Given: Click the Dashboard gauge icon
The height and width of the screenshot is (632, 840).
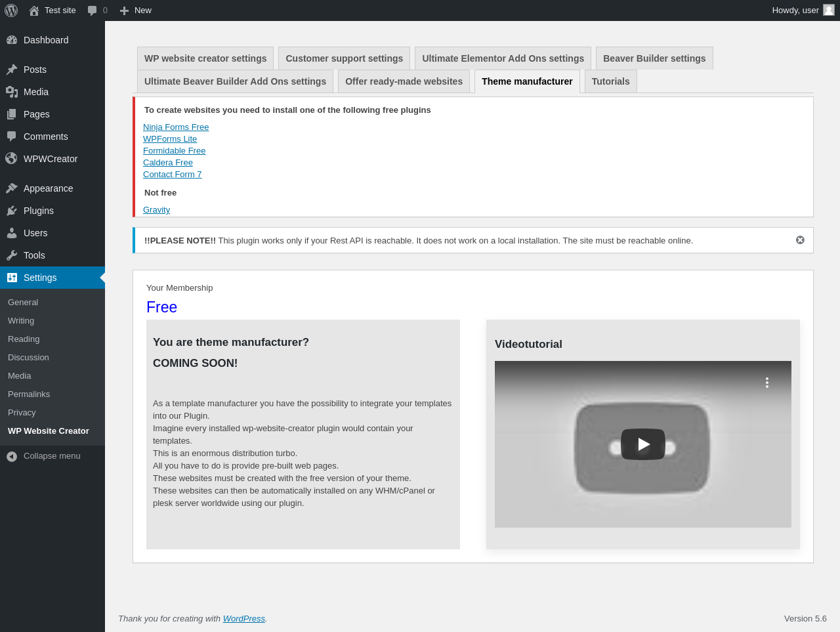Looking at the screenshot, I should [x=12, y=40].
